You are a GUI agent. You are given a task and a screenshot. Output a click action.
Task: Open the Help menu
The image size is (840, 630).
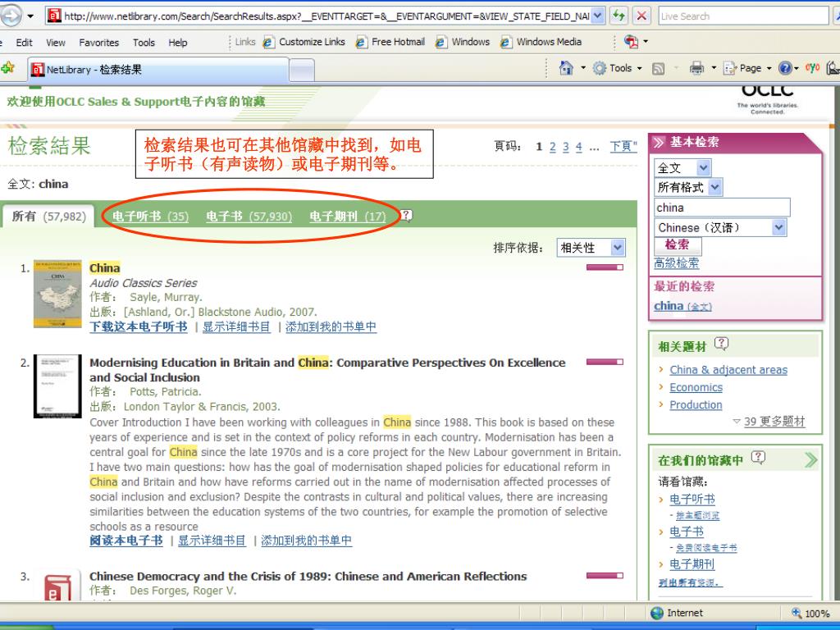click(x=178, y=43)
